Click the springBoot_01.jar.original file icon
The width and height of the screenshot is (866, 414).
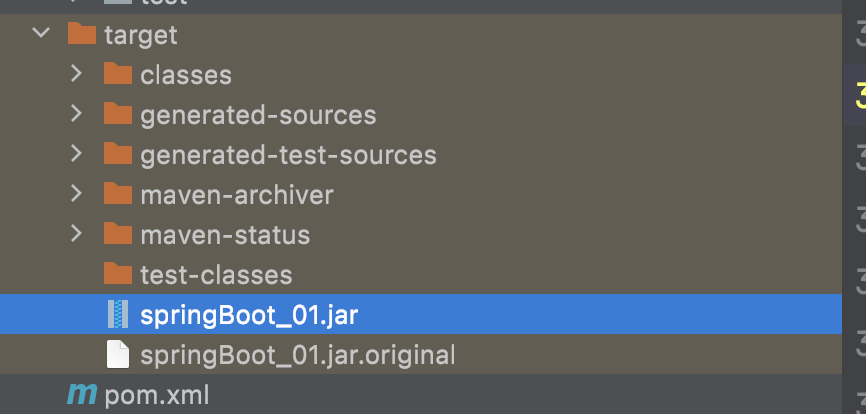pos(118,354)
